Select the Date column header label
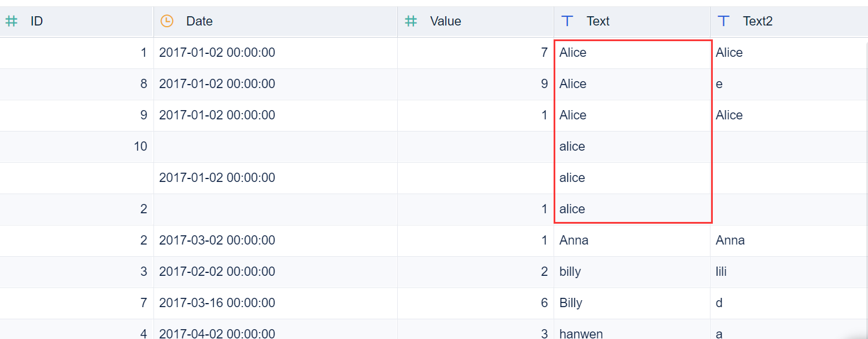Image resolution: width=868 pixels, height=339 pixels. coord(199,21)
